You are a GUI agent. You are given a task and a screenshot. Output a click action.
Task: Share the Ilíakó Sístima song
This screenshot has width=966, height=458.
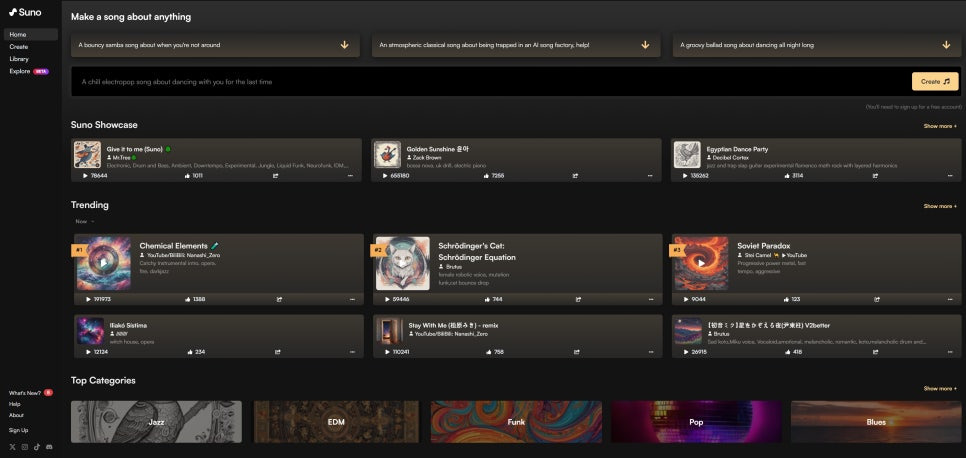(x=277, y=352)
